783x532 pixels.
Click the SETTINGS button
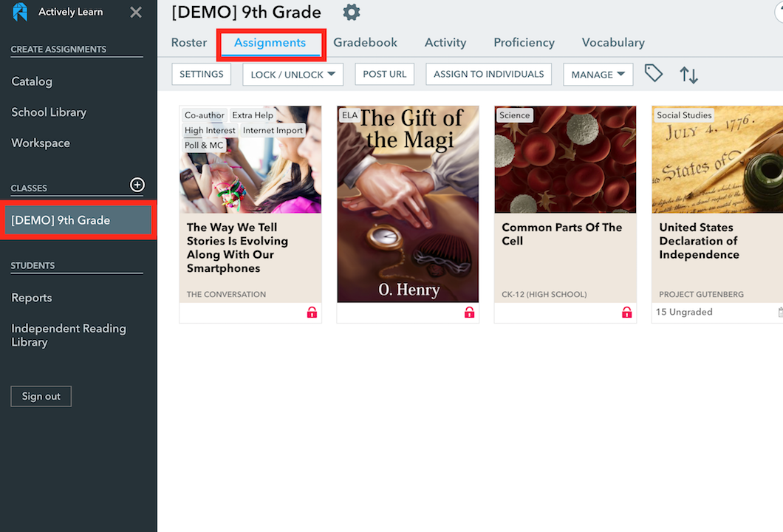pos(201,74)
